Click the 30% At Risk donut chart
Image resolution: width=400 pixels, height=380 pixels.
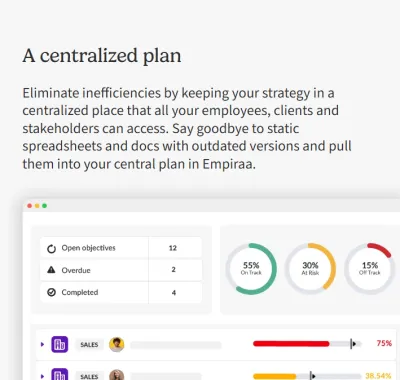[x=310, y=269]
